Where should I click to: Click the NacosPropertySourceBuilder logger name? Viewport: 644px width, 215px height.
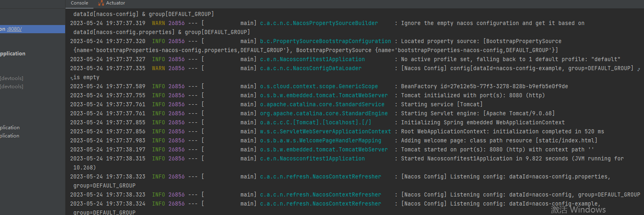coord(319,23)
